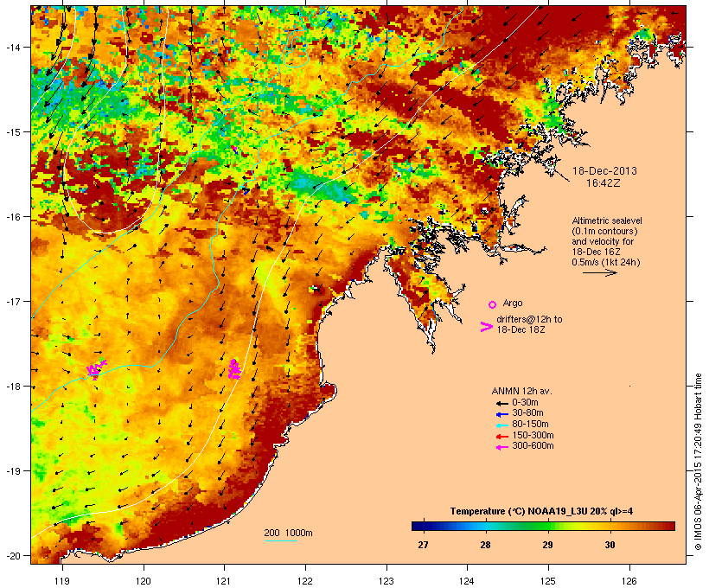Click the blue 30-80m legend arrow

501,414
